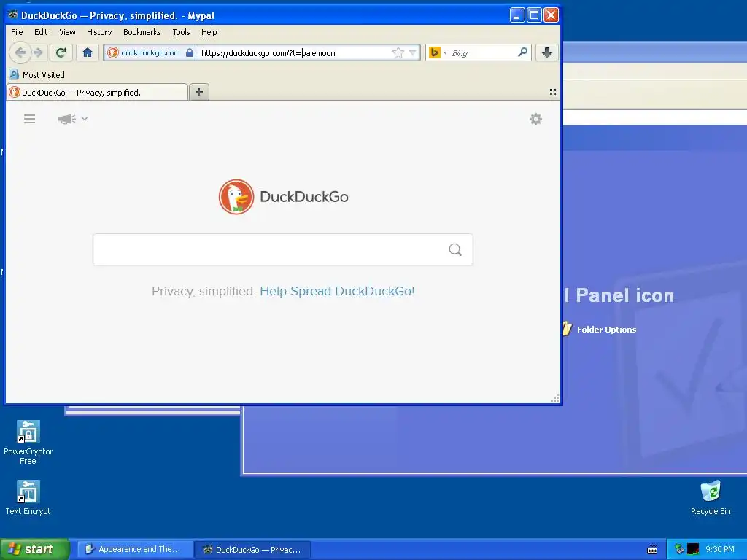Click the network tray icon
This screenshot has height=560, width=747.
click(x=679, y=549)
